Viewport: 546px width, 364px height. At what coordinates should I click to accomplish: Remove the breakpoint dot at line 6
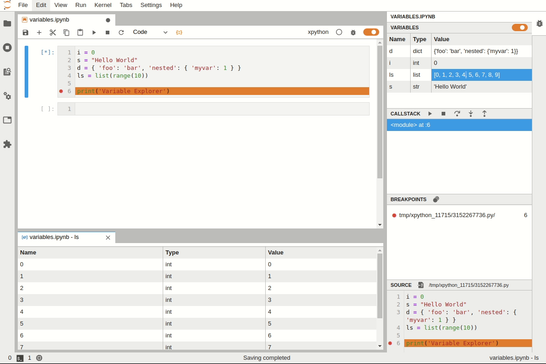[x=61, y=91]
